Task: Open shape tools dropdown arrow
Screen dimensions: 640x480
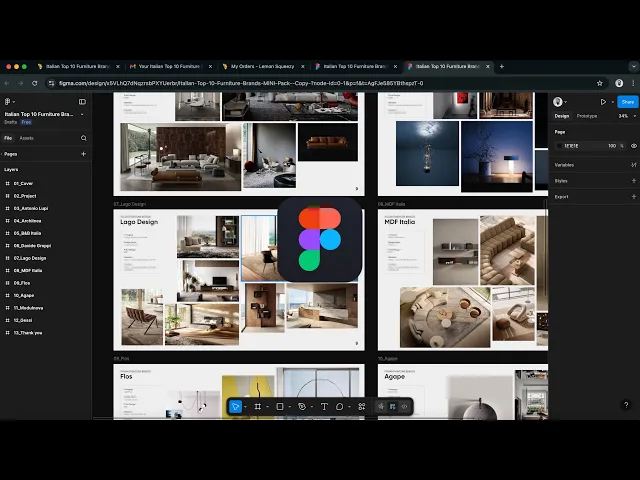Action: 289,407
